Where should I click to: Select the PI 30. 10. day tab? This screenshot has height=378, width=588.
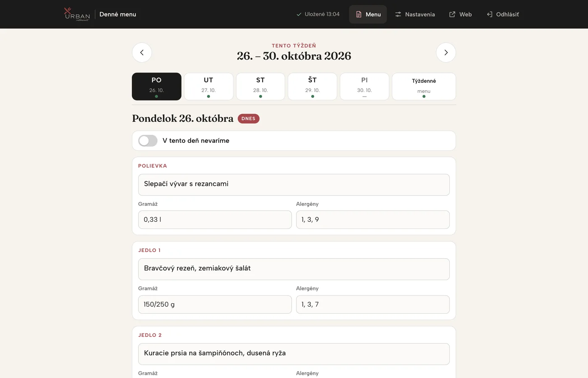click(x=365, y=87)
